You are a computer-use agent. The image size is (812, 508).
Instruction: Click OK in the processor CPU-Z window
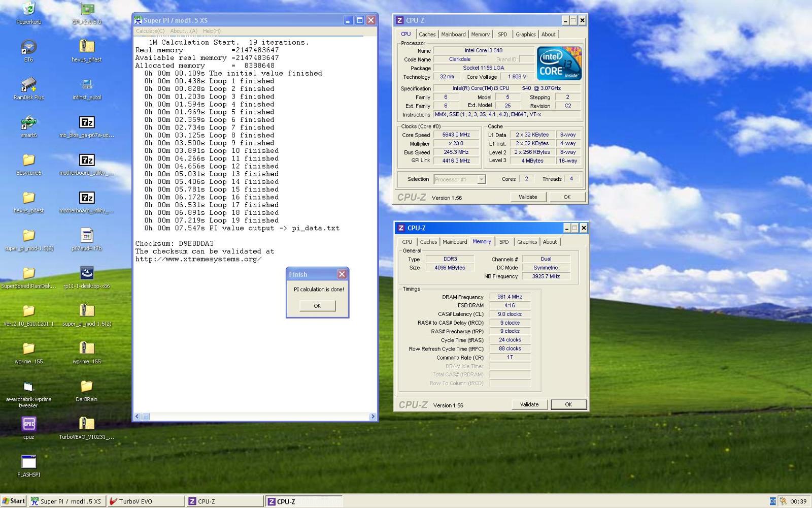[567, 197]
